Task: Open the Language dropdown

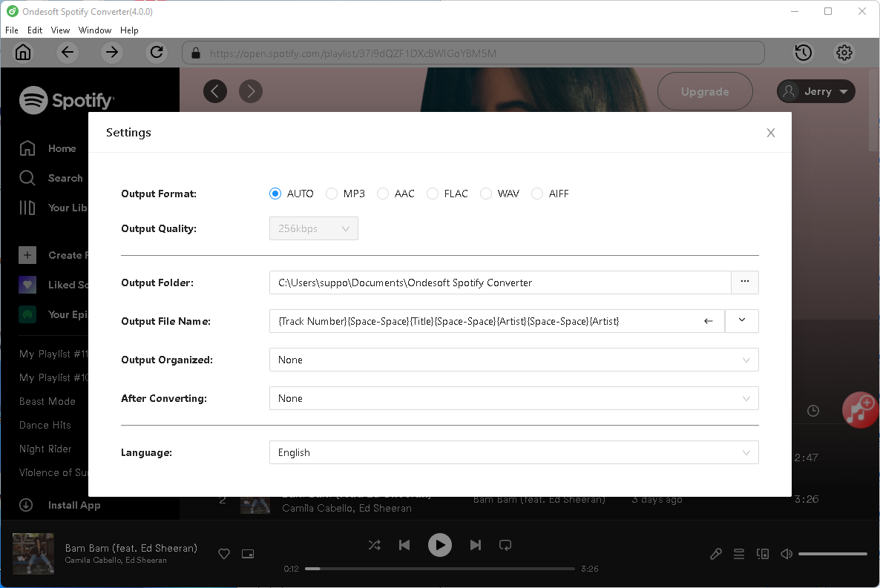Action: point(514,453)
